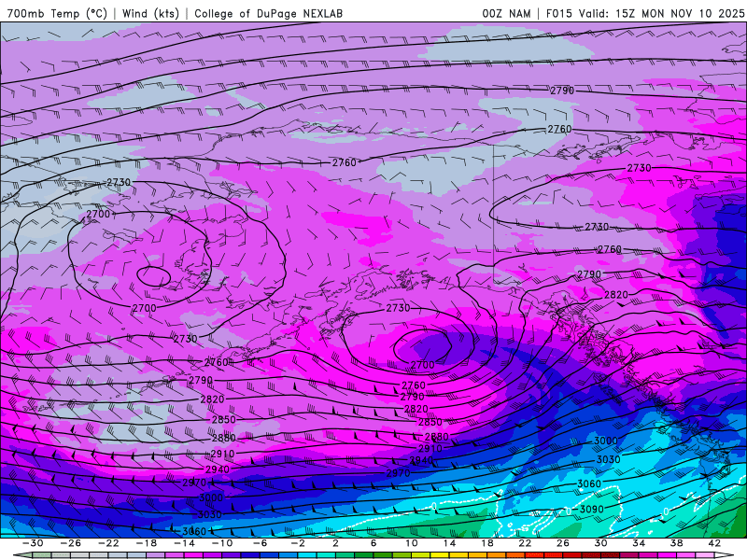
Task: Click the "F015 Valid: 15Z MON NOV 10 2025" text
Action: [645, 13]
